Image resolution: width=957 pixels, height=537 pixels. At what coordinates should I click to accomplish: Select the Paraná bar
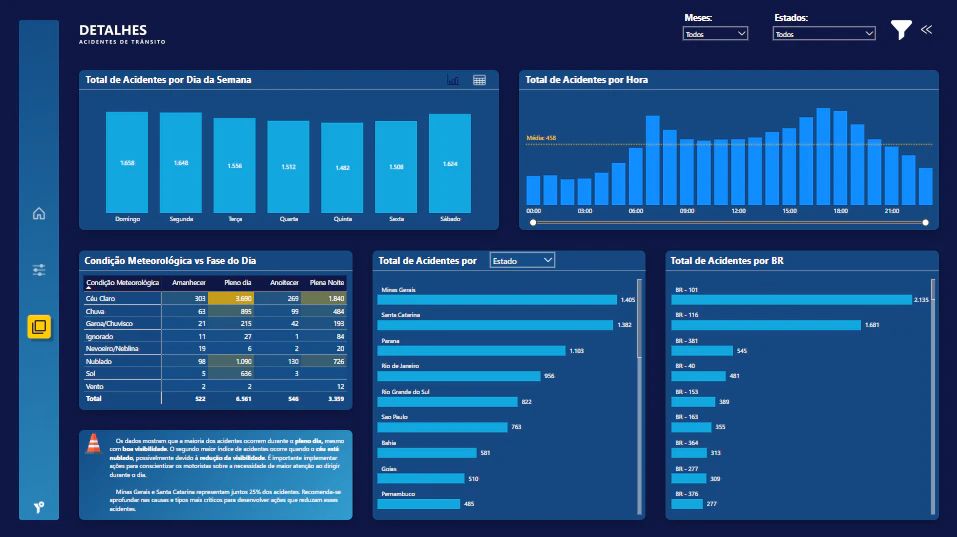pyautogui.click(x=472, y=351)
